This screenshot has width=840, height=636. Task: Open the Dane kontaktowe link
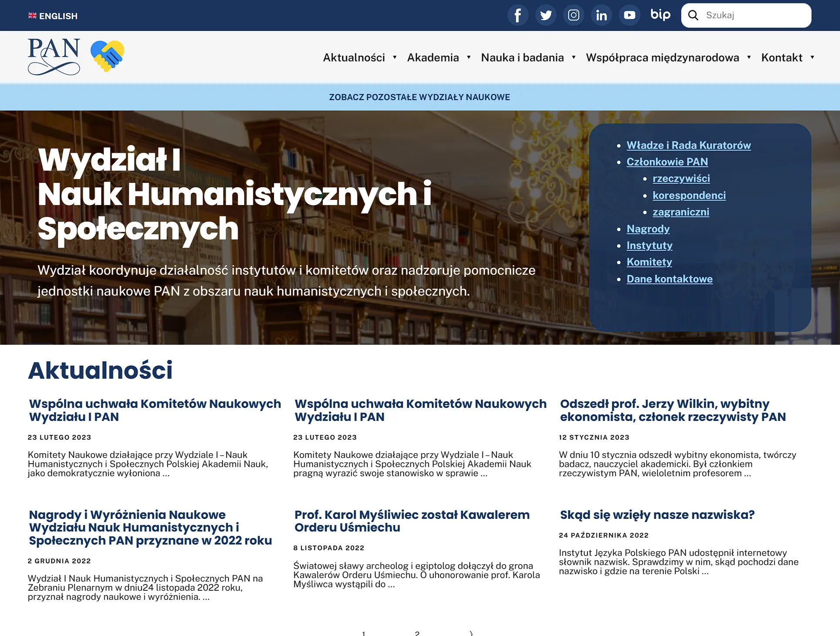point(669,279)
